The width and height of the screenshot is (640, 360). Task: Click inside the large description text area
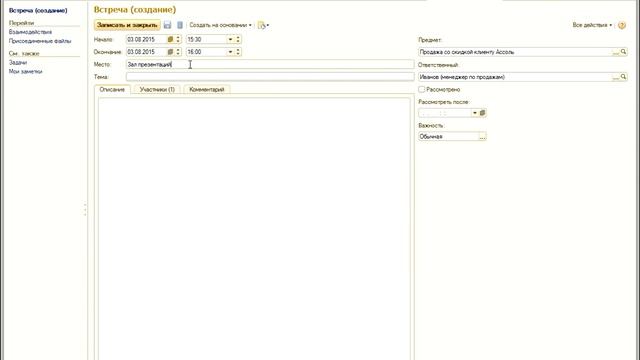[x=254, y=229]
